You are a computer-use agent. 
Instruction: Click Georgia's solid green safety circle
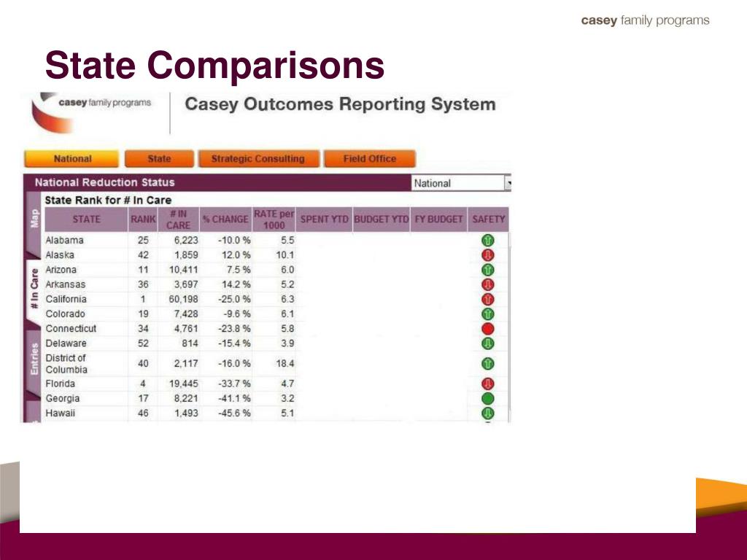(x=488, y=398)
